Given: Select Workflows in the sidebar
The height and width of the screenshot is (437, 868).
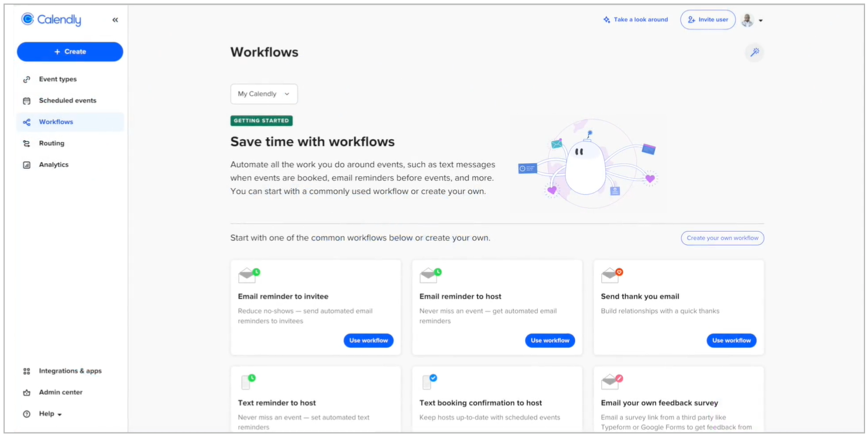Looking at the screenshot, I should pyautogui.click(x=70, y=122).
